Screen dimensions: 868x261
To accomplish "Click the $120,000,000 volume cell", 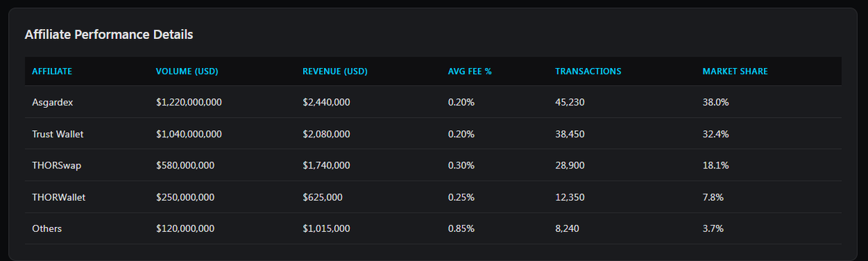I will pos(185,228).
